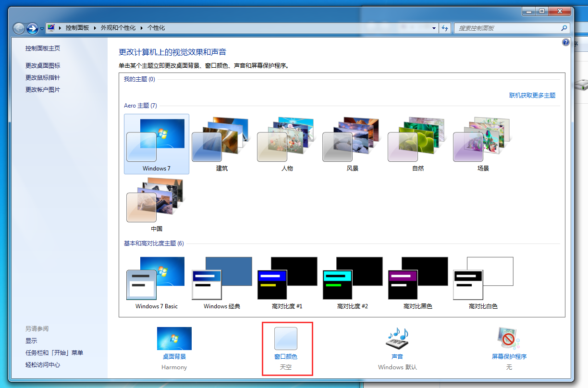Apply the 风景 theme
588x388 pixels.
tap(352, 144)
